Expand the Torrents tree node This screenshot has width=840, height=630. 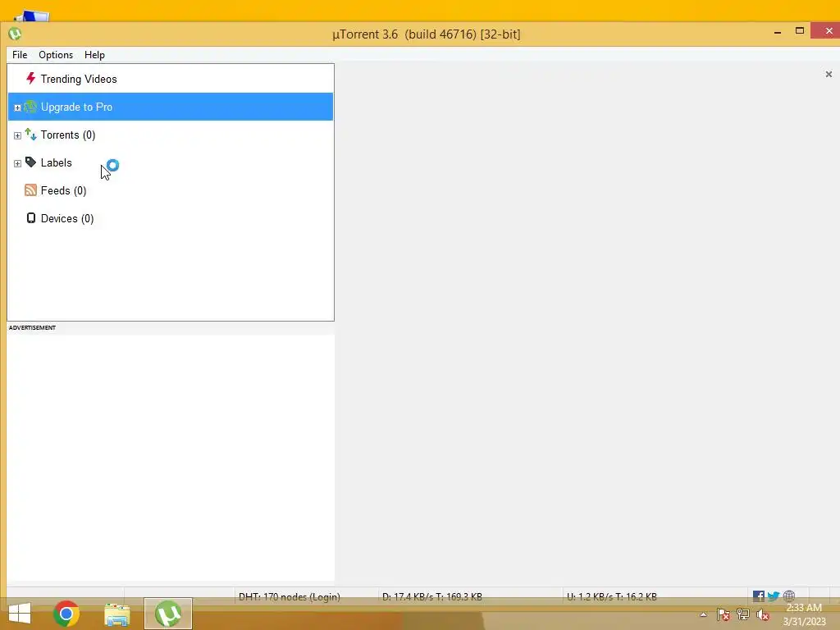tap(17, 135)
